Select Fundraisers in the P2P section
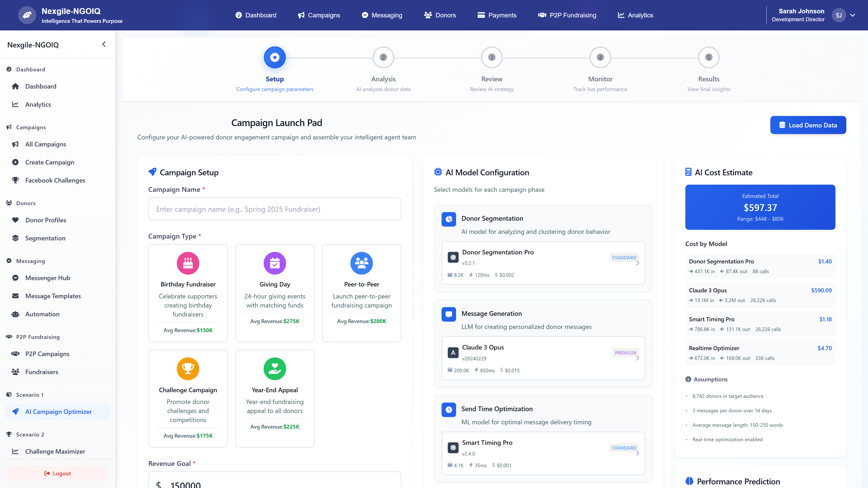 tap(42, 372)
